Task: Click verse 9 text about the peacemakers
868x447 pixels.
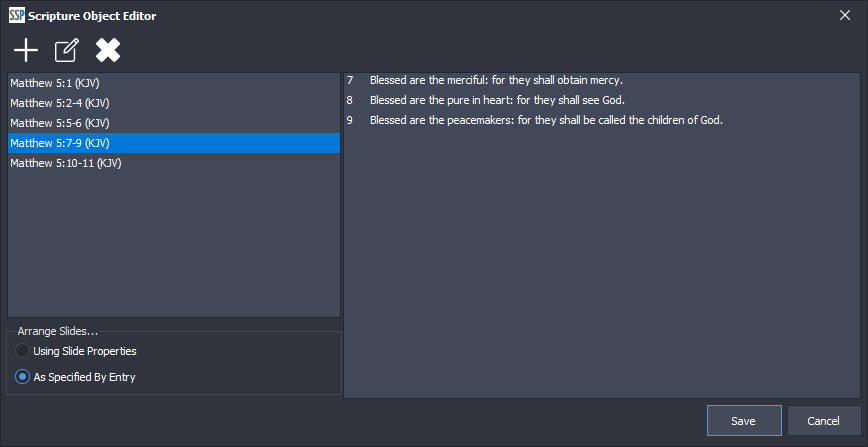Action: point(546,120)
